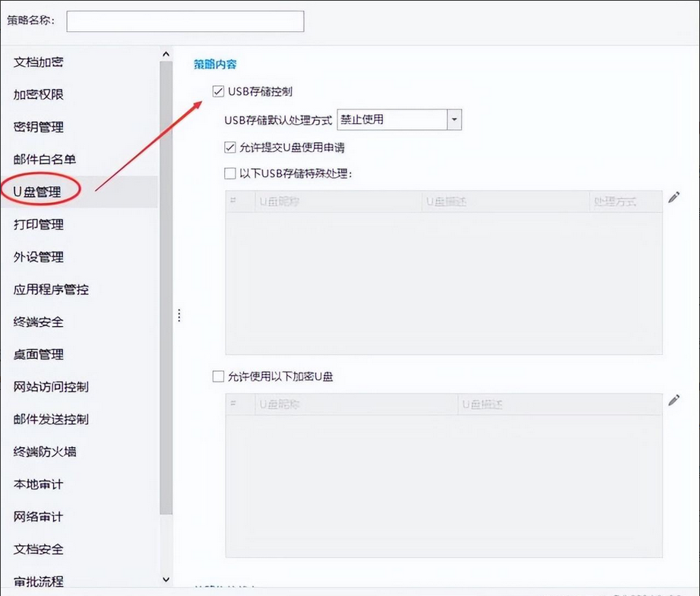Open 邮件发送控制 section
The height and width of the screenshot is (596, 700).
pos(51,419)
